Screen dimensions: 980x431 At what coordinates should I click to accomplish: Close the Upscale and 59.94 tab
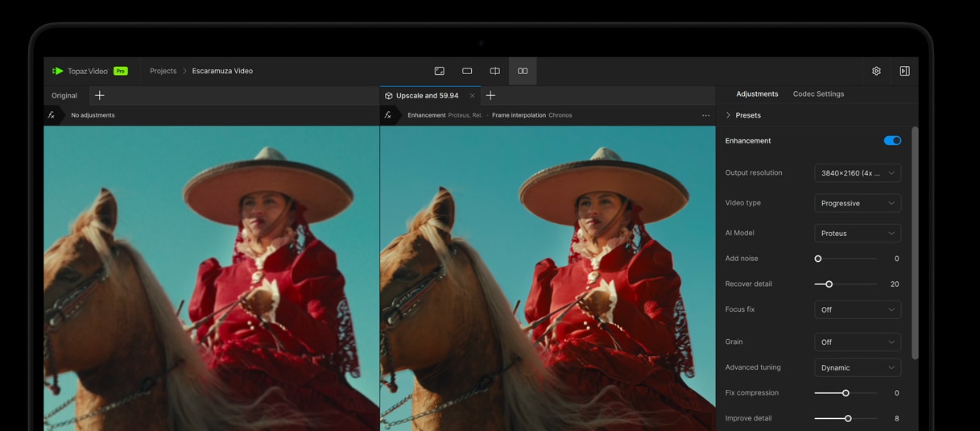(x=473, y=96)
